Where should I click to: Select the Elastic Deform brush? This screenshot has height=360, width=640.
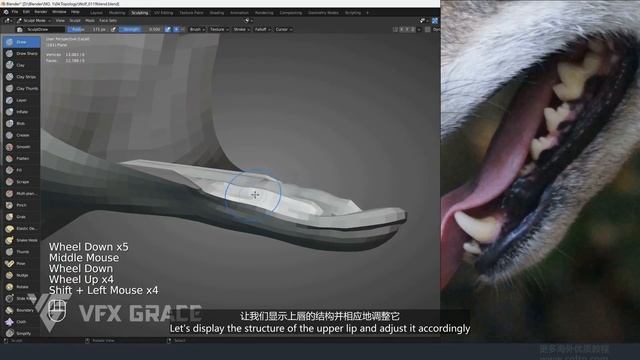[21, 229]
